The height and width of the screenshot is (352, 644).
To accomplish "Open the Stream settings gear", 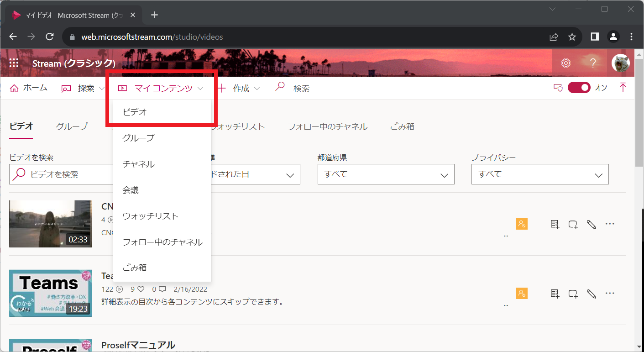I will click(x=566, y=63).
